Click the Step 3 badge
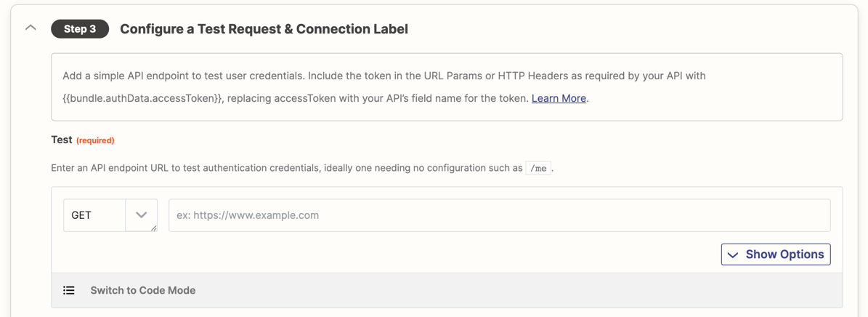Viewport: 868px width, 317px height. click(x=80, y=29)
